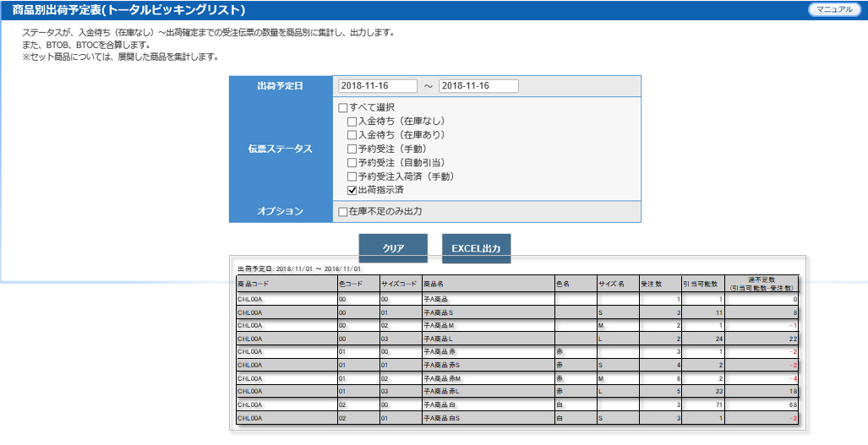Click the end date field after ～
This screenshot has height=445, width=868.
pyautogui.click(x=478, y=86)
